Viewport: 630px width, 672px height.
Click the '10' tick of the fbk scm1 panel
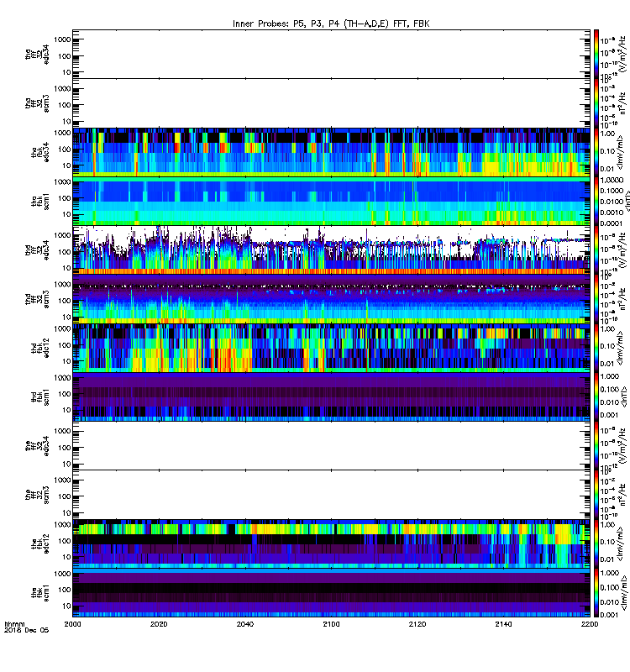[67, 606]
